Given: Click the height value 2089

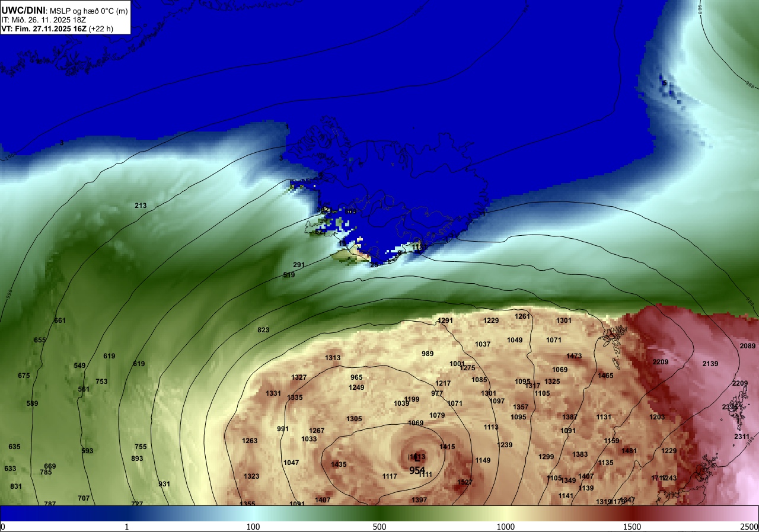Looking at the screenshot, I should pos(748,346).
